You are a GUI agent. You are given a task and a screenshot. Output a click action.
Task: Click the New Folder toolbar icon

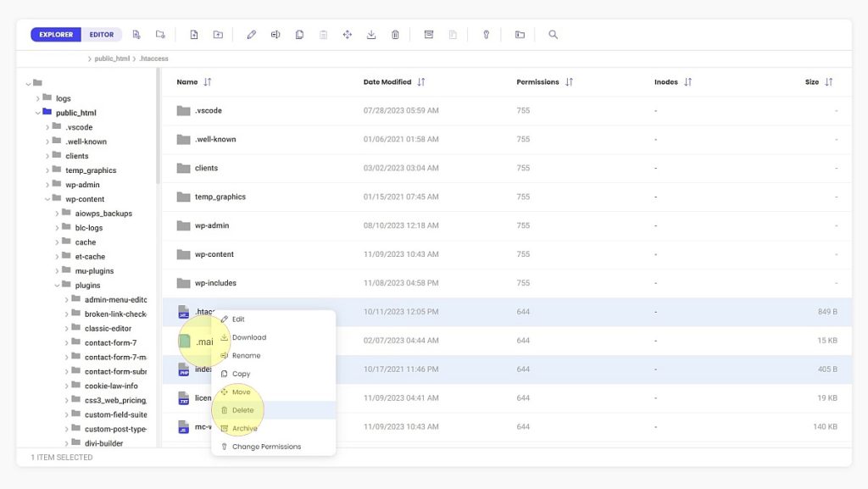160,34
